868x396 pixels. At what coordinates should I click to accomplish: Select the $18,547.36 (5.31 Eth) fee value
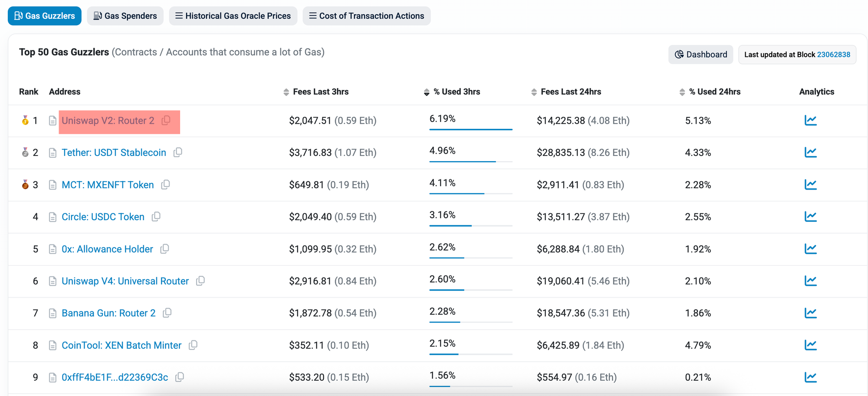pyautogui.click(x=583, y=313)
